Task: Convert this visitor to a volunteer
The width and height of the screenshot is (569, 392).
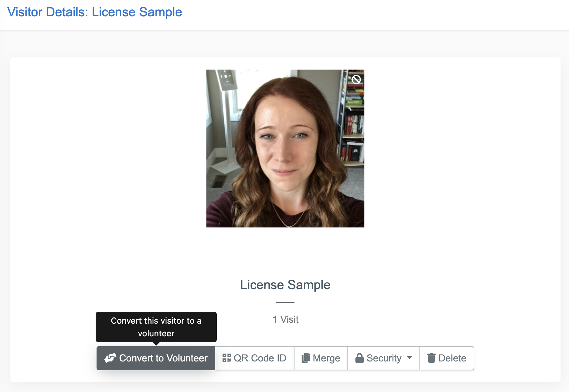Action: (x=156, y=358)
